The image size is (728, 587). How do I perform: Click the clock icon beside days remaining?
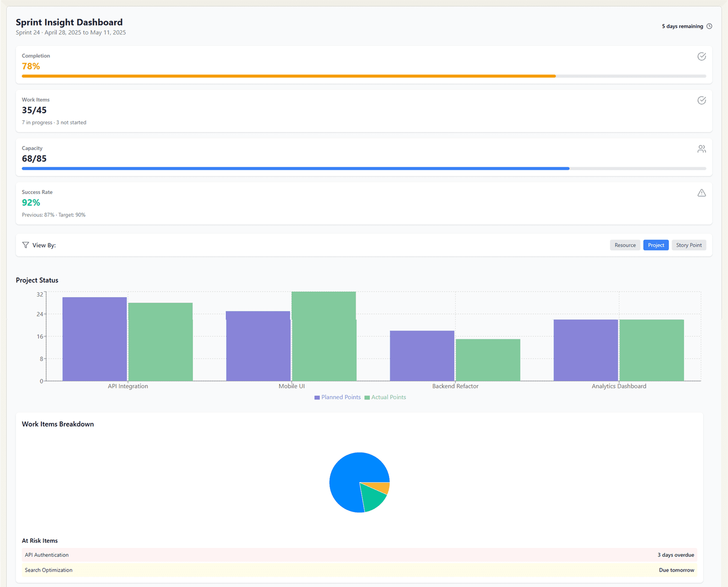coord(709,26)
